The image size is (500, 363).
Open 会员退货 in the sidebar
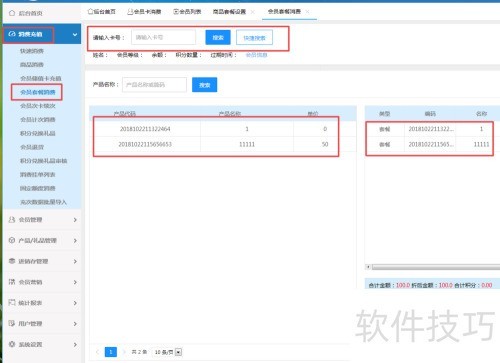pos(32,147)
